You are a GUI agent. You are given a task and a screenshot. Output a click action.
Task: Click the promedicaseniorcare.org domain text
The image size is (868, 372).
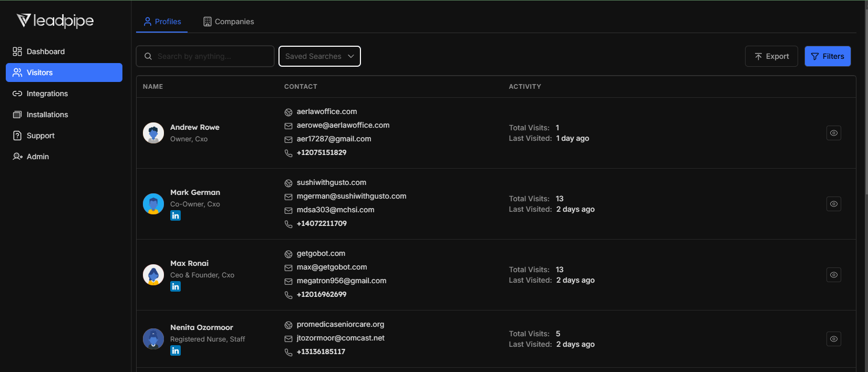[x=340, y=324]
